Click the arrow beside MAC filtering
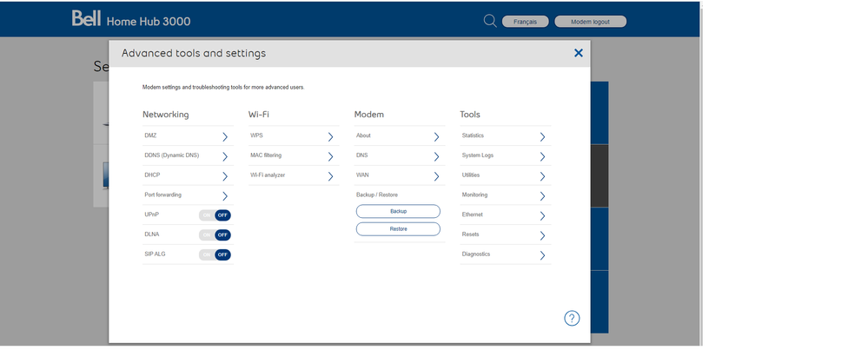The height and width of the screenshot is (363, 868). [x=330, y=156]
